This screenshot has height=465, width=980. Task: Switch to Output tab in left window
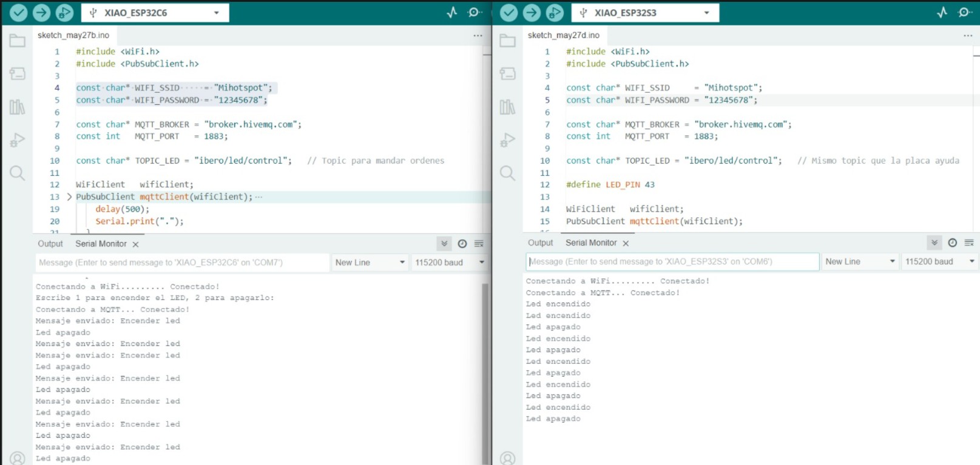click(50, 244)
